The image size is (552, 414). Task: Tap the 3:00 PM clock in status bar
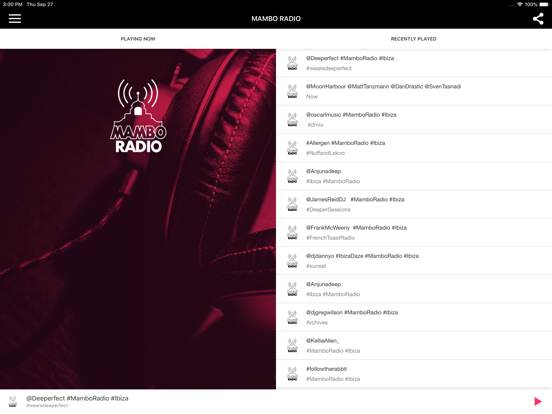click(x=12, y=4)
